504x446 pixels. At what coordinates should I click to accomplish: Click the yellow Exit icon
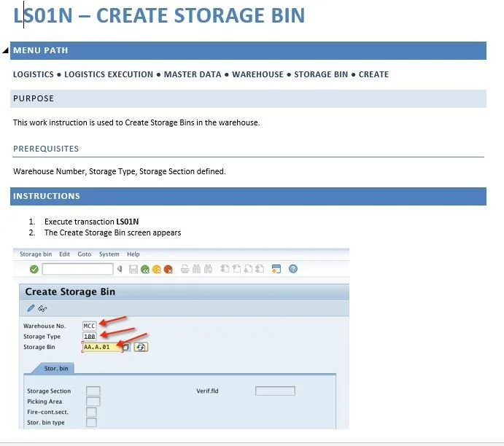click(x=157, y=269)
